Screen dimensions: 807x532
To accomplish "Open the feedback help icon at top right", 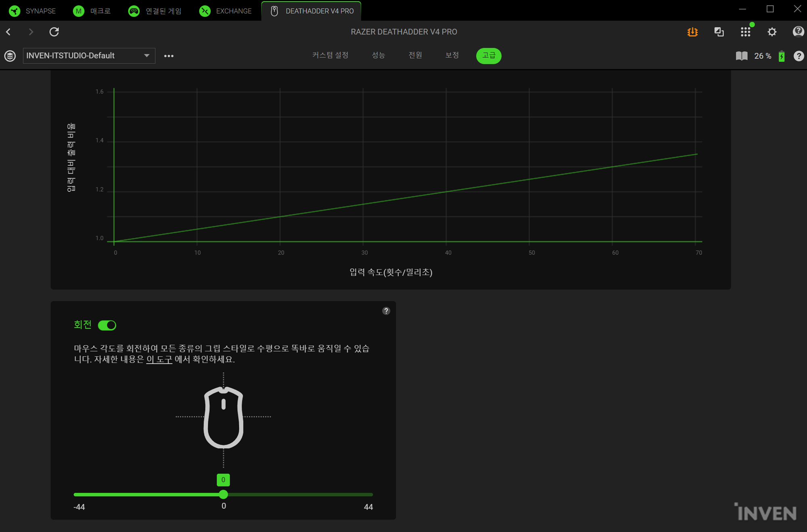I will coord(798,31).
